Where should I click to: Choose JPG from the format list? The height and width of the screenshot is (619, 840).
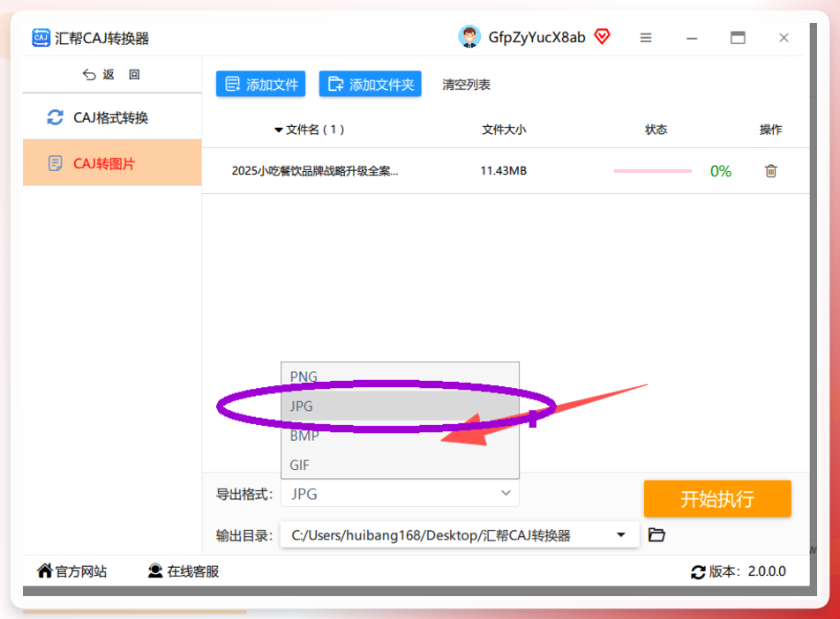click(400, 406)
